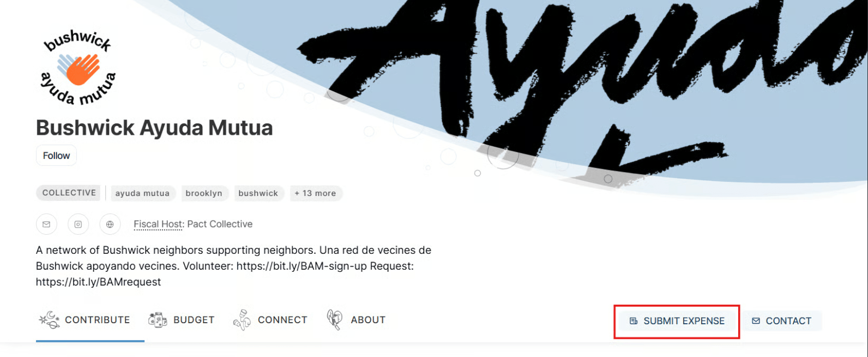Select the 'brooklyn' tag
868x357 pixels.
tap(204, 193)
